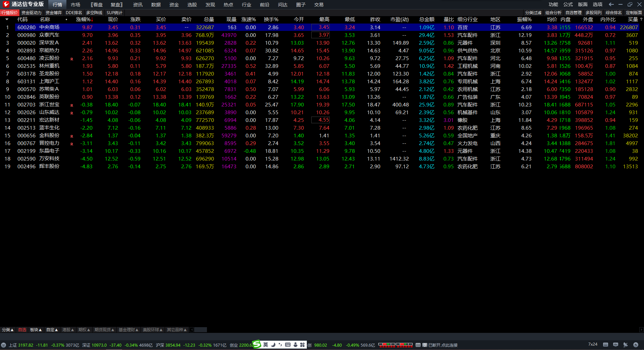Click the satellite dish connection icon
The height and width of the screenshot is (350, 644).
coord(626,345)
